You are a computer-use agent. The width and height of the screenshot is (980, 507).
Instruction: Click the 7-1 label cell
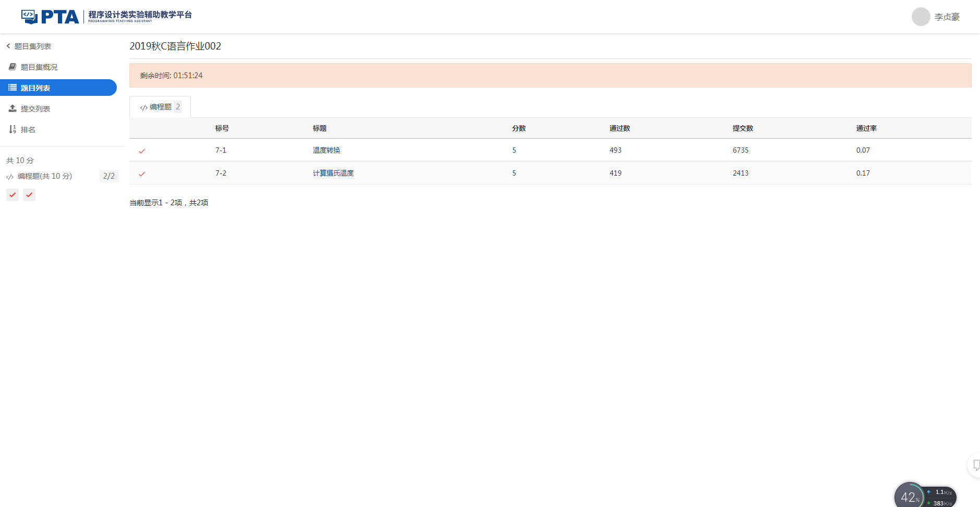click(x=221, y=150)
